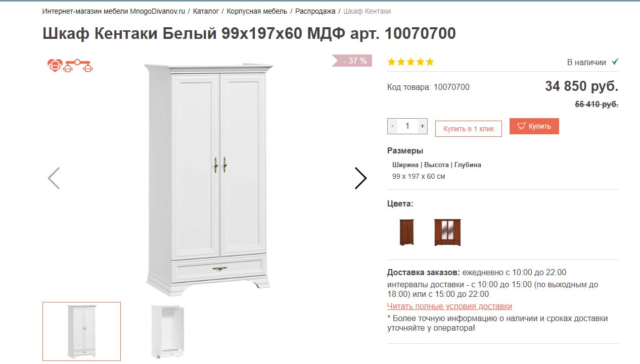Open the Корпусная мебель breadcrumb
Screen dimensions: 640x364
257,11
